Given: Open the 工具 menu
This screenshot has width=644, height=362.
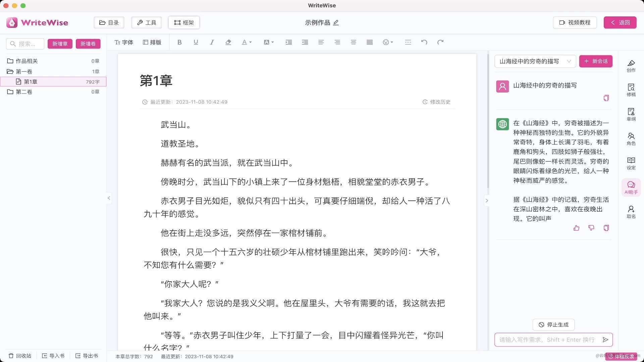Looking at the screenshot, I should point(147,22).
